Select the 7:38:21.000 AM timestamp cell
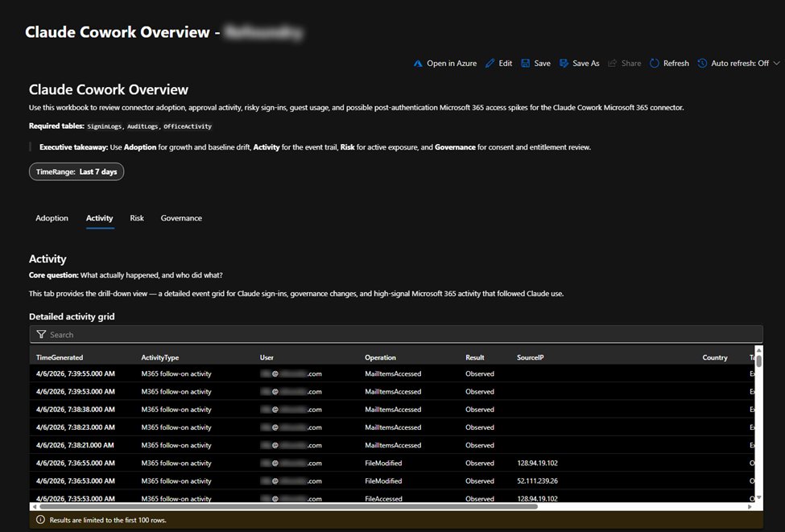 [75, 445]
